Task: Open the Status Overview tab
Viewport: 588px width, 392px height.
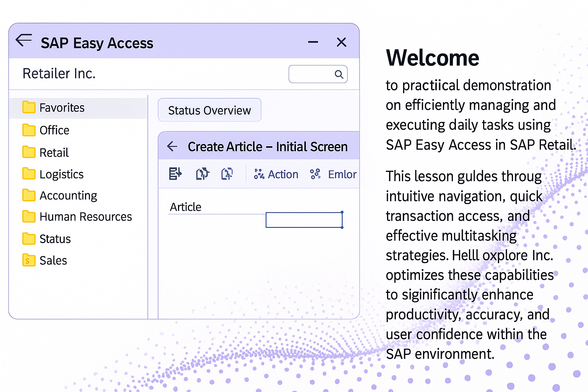Action: [x=209, y=110]
